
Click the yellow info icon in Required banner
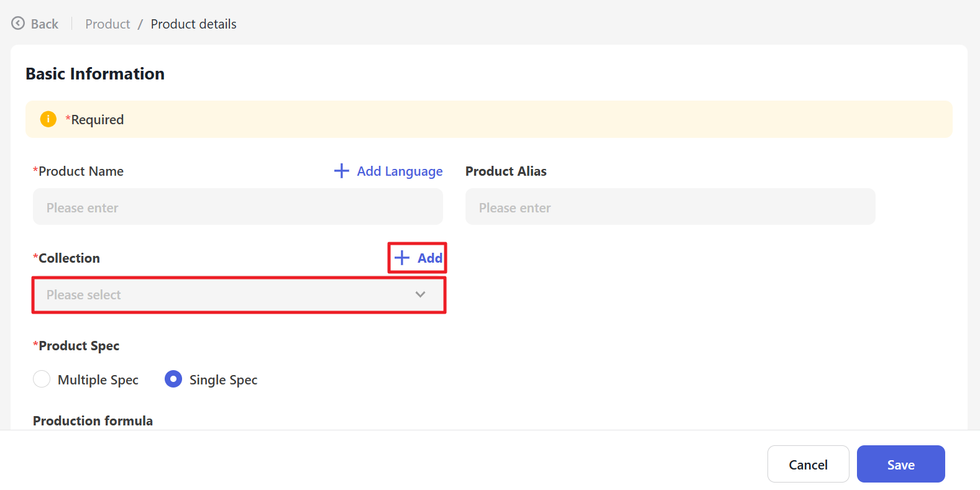tap(48, 119)
